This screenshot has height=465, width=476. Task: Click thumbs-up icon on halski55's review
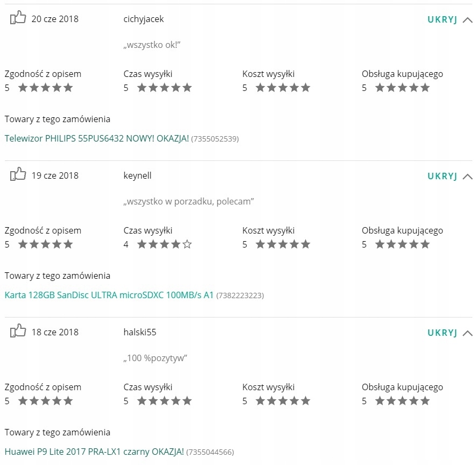(x=18, y=330)
